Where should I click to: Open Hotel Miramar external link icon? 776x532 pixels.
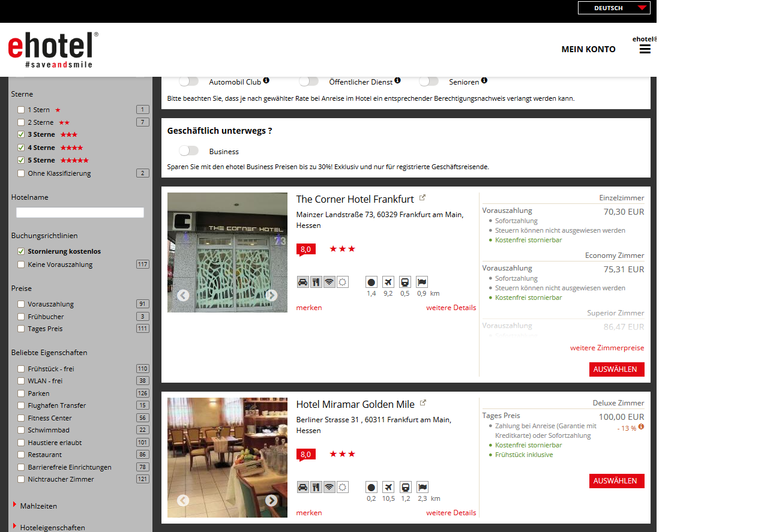pos(423,403)
